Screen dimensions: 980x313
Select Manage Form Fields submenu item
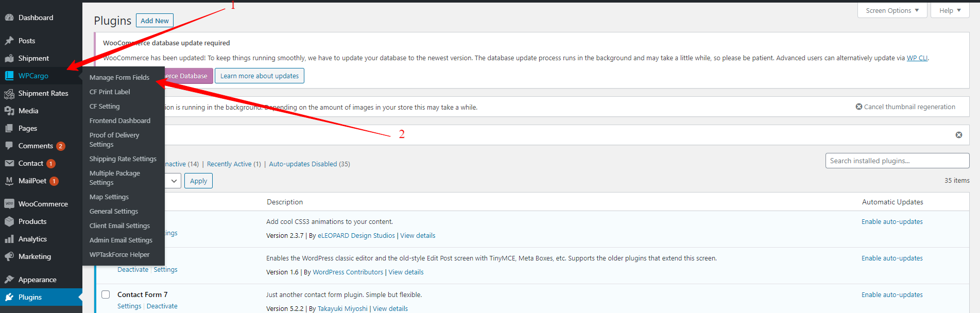(119, 77)
